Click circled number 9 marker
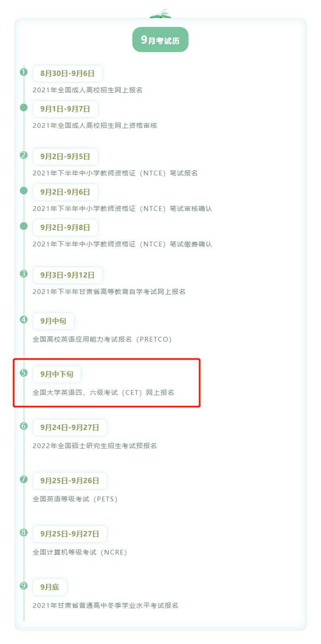The width and height of the screenshot is (321, 644). tap(24, 586)
